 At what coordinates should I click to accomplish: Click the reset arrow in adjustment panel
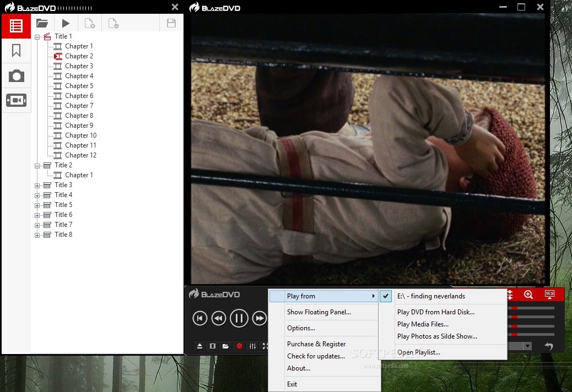[549, 346]
